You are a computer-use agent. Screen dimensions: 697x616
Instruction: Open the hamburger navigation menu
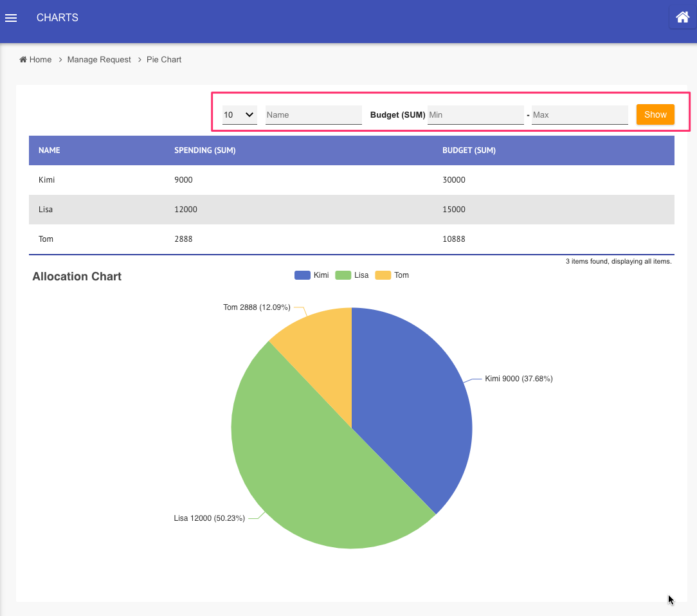pos(11,18)
